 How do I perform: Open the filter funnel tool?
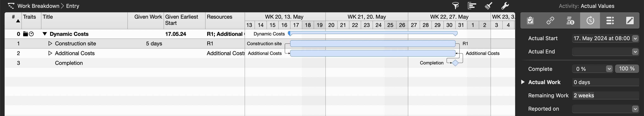pyautogui.click(x=455, y=6)
